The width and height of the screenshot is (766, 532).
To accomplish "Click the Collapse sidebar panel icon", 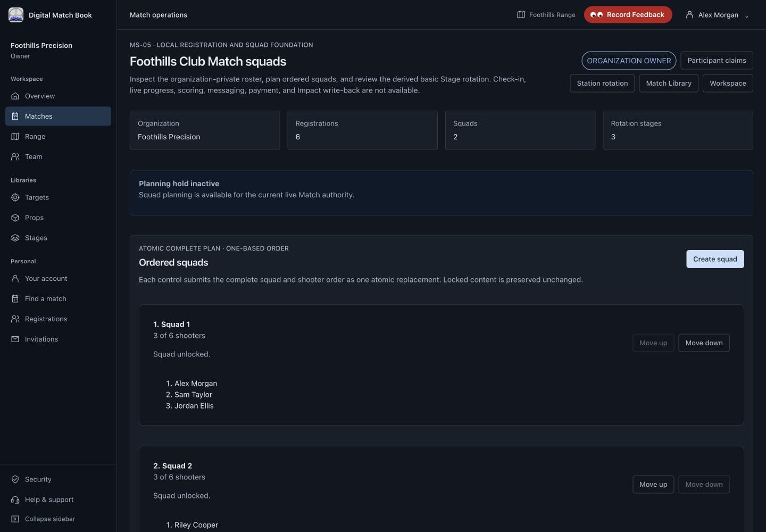I will tap(15, 519).
